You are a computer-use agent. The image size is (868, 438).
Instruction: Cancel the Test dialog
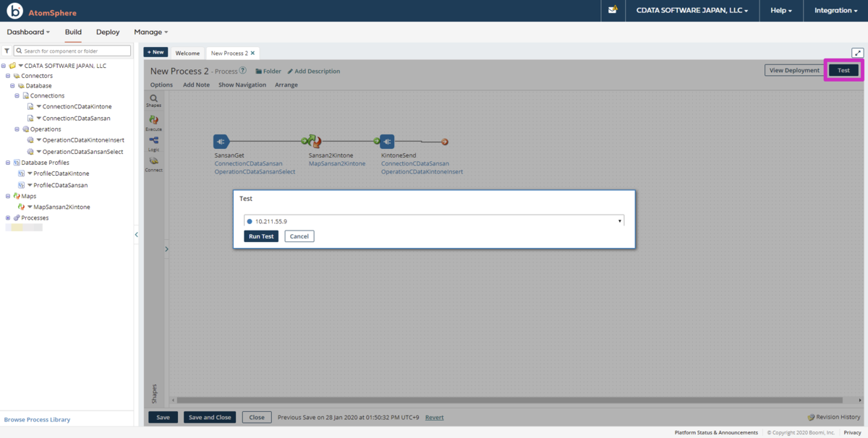click(x=299, y=236)
